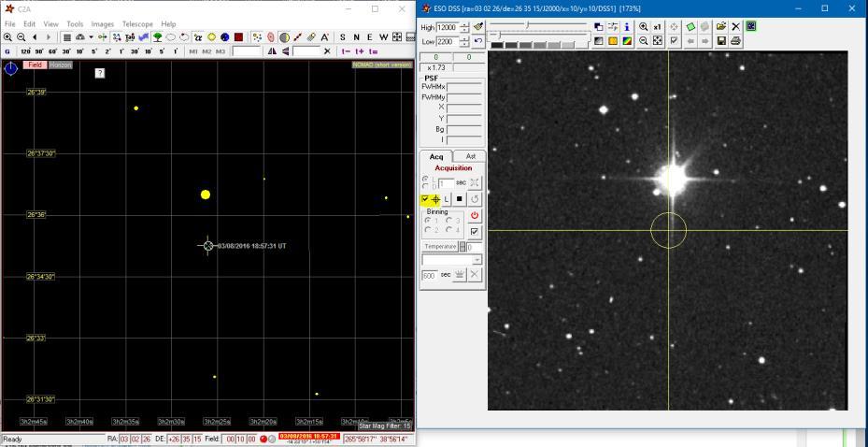This screenshot has width=868, height=447.
Task: Click the orange square icon in DSS toolbar
Action: (x=613, y=40)
